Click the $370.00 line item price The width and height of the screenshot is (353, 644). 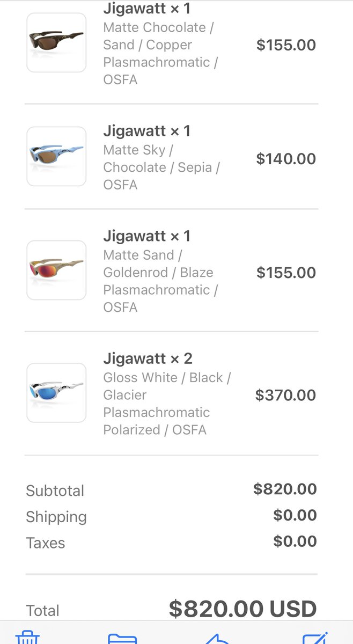285,396
